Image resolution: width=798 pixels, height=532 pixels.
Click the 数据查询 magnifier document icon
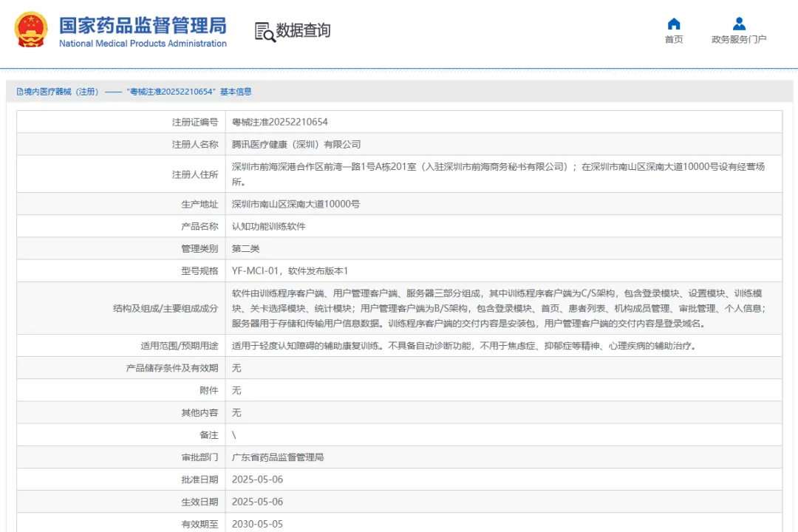click(265, 32)
